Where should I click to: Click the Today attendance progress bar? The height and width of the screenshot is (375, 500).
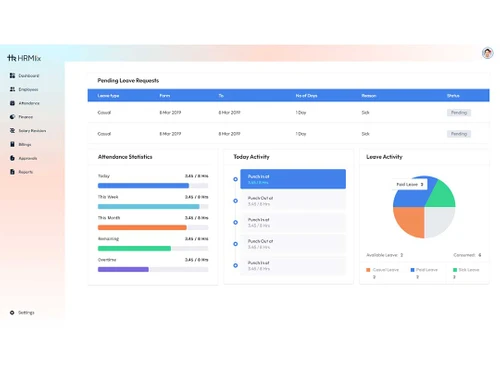(153, 186)
